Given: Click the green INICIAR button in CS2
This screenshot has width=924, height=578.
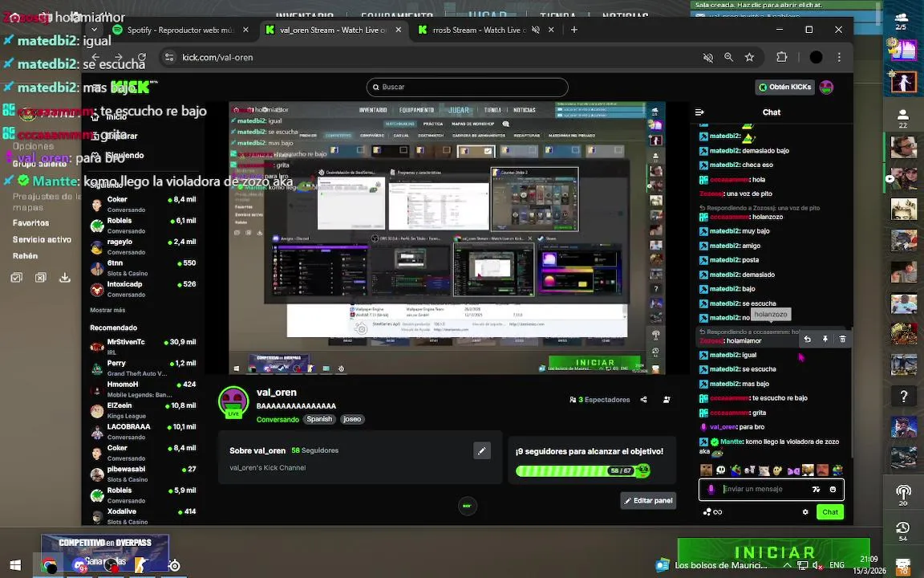Looking at the screenshot, I should (x=774, y=552).
